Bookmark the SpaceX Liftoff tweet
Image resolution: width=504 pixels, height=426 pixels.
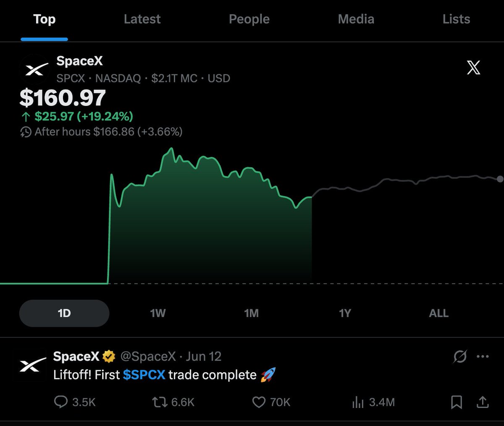(457, 402)
